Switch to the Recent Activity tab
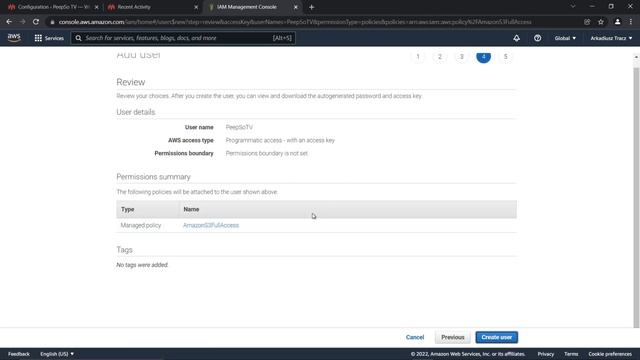This screenshot has width=640, height=360. tap(153, 7)
